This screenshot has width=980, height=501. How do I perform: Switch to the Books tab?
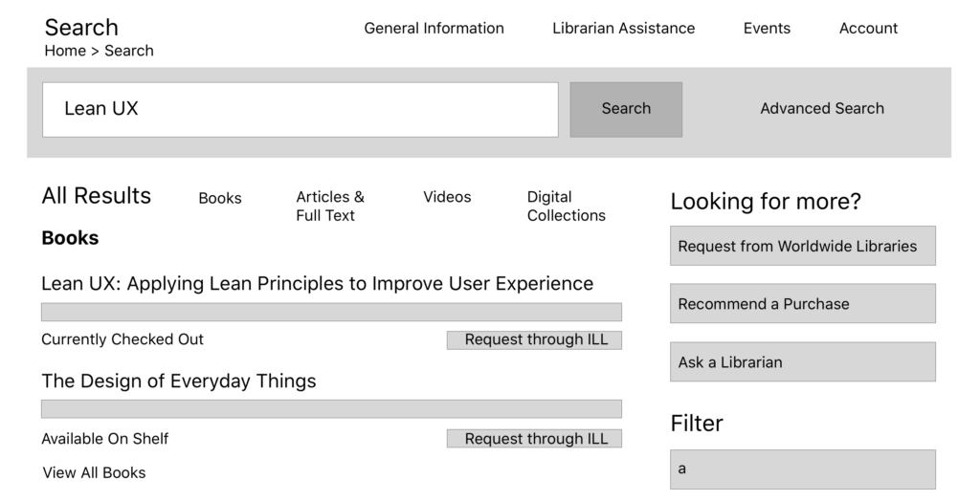tap(220, 198)
